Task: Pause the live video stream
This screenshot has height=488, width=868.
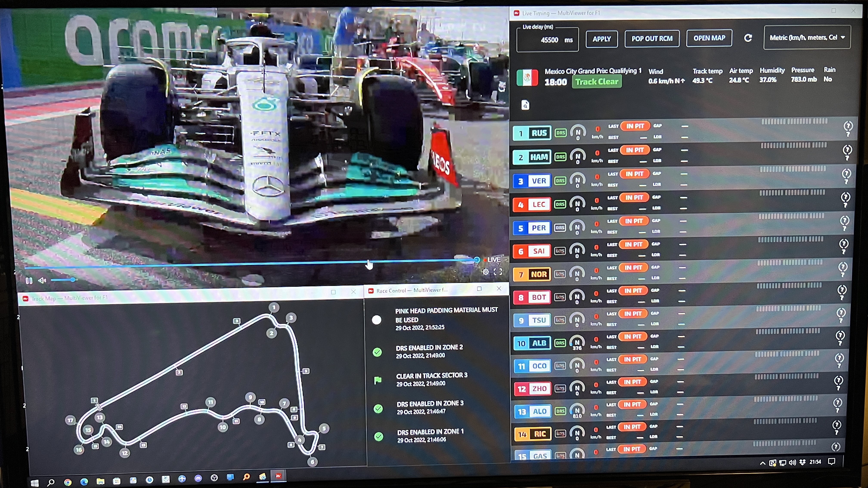Action: tap(29, 281)
